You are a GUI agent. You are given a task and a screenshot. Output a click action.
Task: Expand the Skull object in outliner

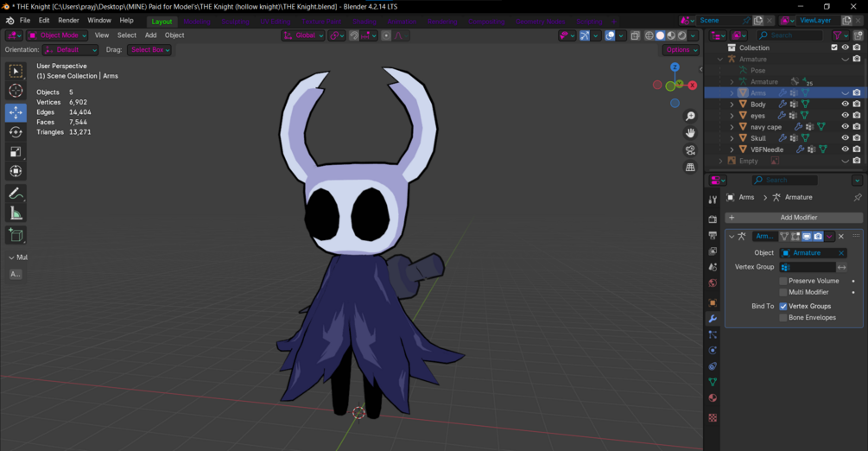point(732,138)
